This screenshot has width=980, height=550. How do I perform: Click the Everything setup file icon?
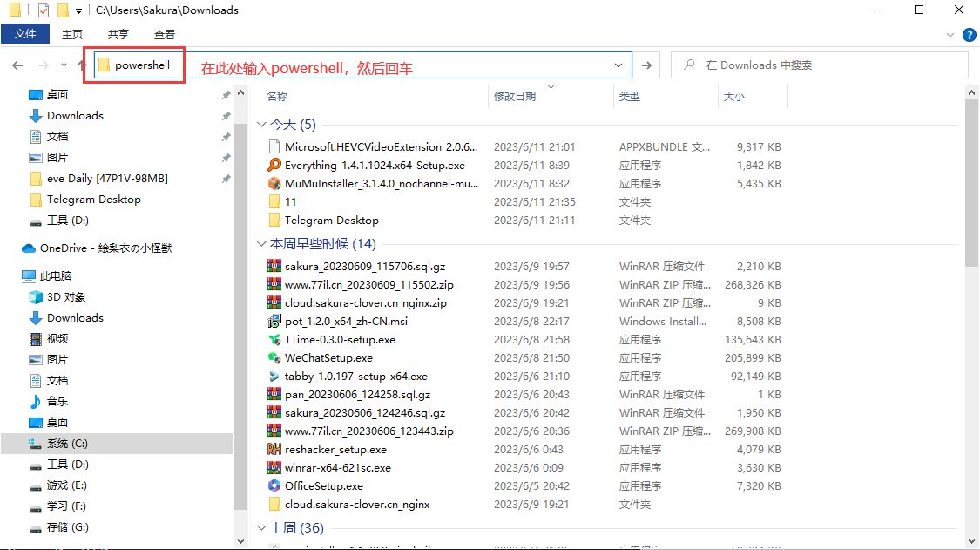coord(274,165)
